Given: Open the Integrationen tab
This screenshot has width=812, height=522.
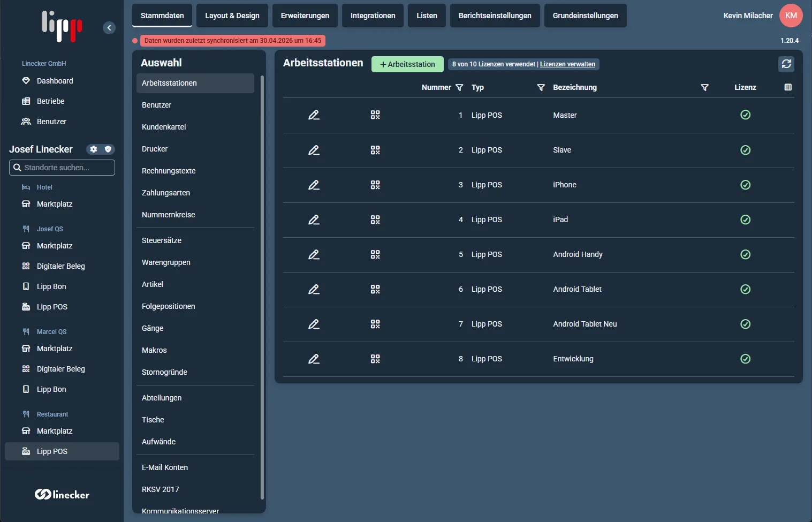Looking at the screenshot, I should click(373, 16).
